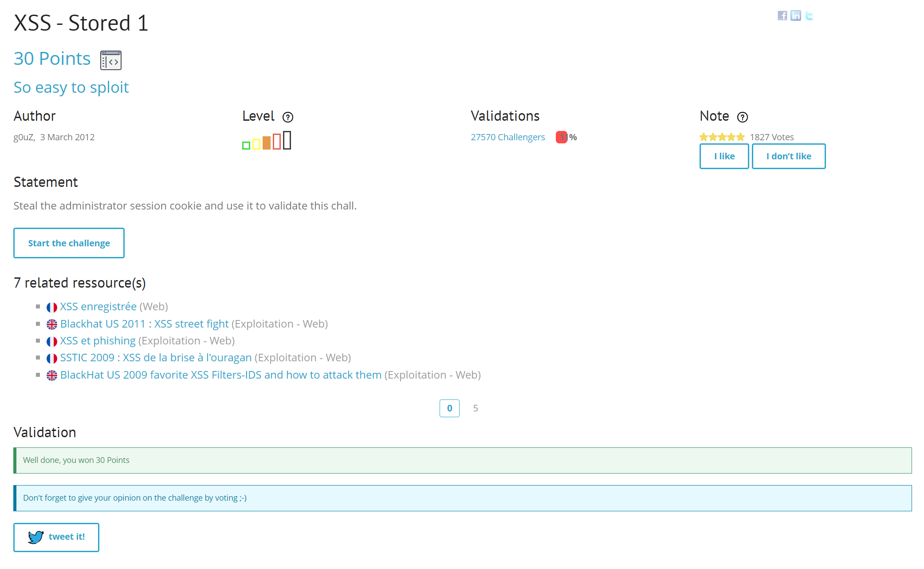This screenshot has height=569, width=924.
Task: Open SSTIC 2009 XSS ouragan resource
Action: coord(156,358)
